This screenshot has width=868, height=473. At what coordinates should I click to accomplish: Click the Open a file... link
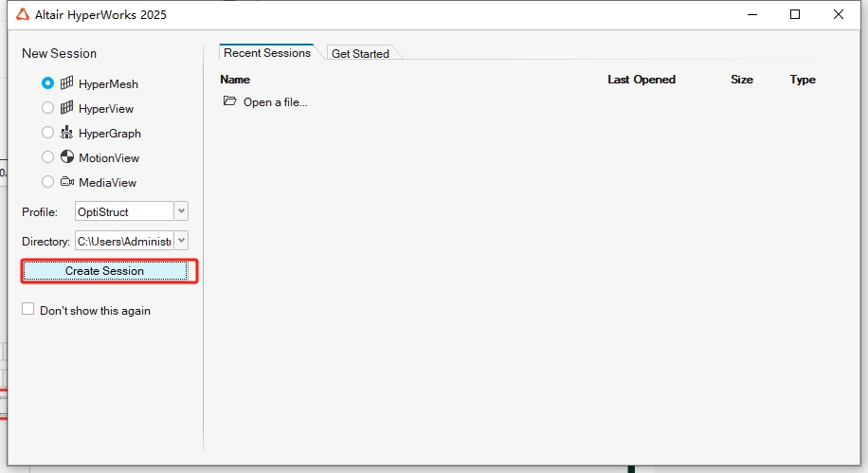click(x=275, y=102)
